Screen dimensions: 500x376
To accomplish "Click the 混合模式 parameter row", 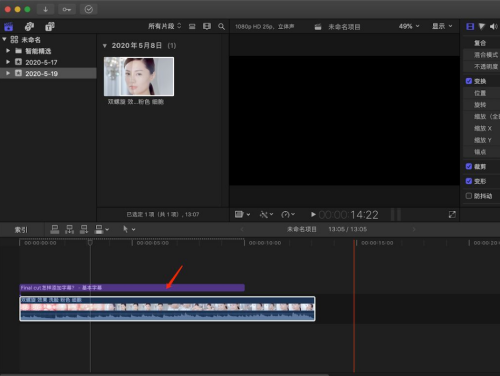I will coord(482,55).
